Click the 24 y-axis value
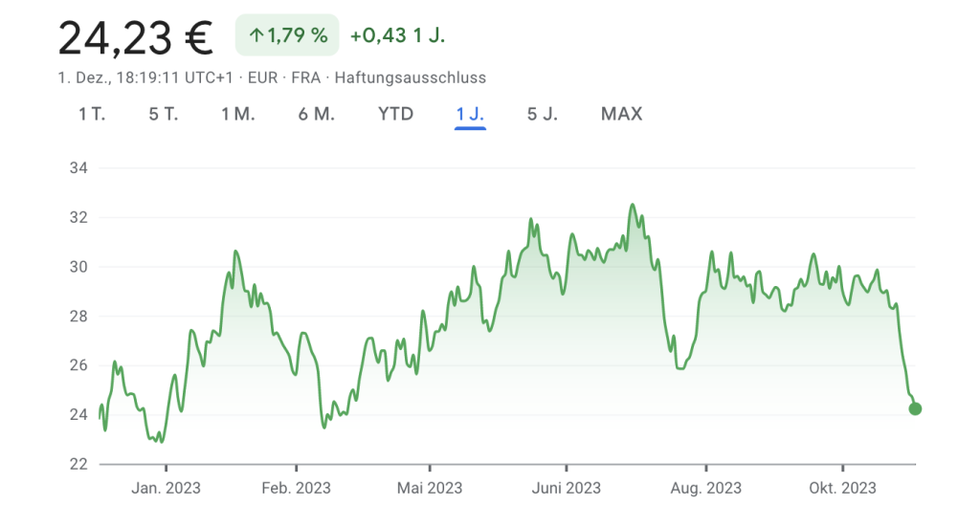 (78, 415)
